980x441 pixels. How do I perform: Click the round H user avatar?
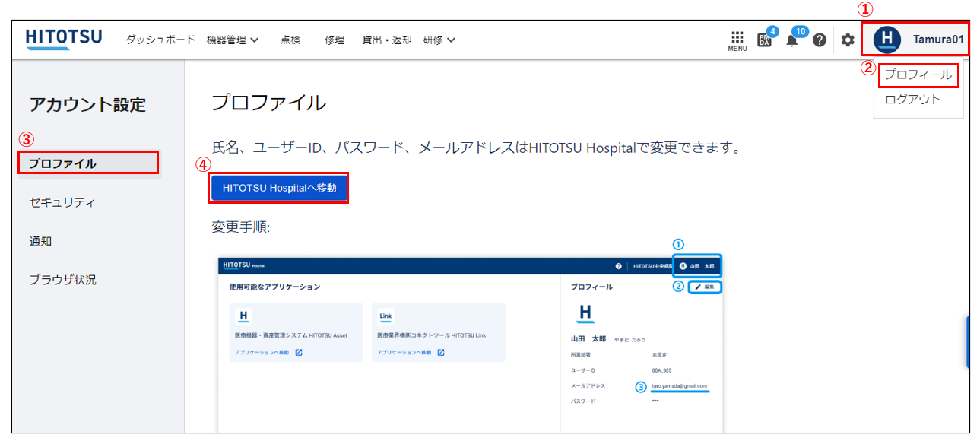(x=887, y=40)
